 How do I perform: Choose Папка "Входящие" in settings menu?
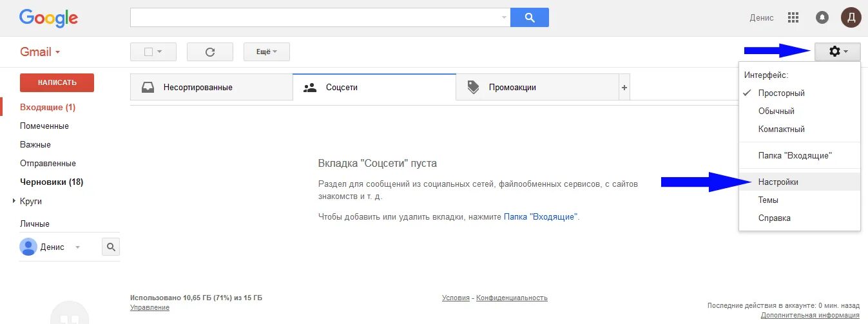(800, 155)
